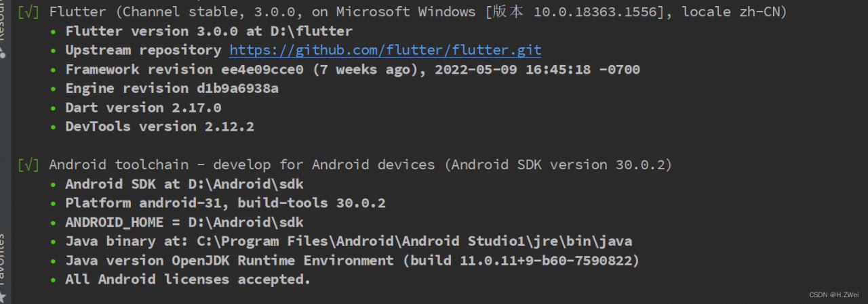Click the check mark beside Android toolchain
The height and width of the screenshot is (304, 868).
coord(28,165)
